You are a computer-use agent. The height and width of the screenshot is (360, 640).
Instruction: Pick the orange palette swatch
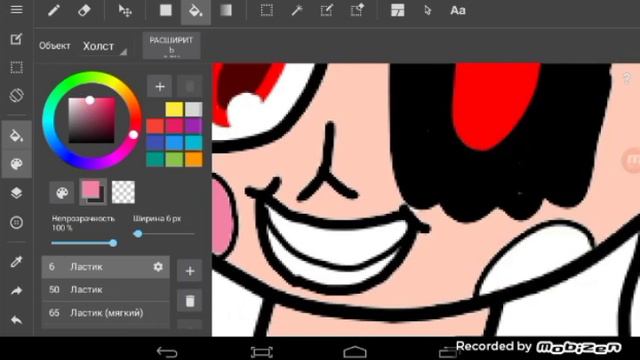193,159
